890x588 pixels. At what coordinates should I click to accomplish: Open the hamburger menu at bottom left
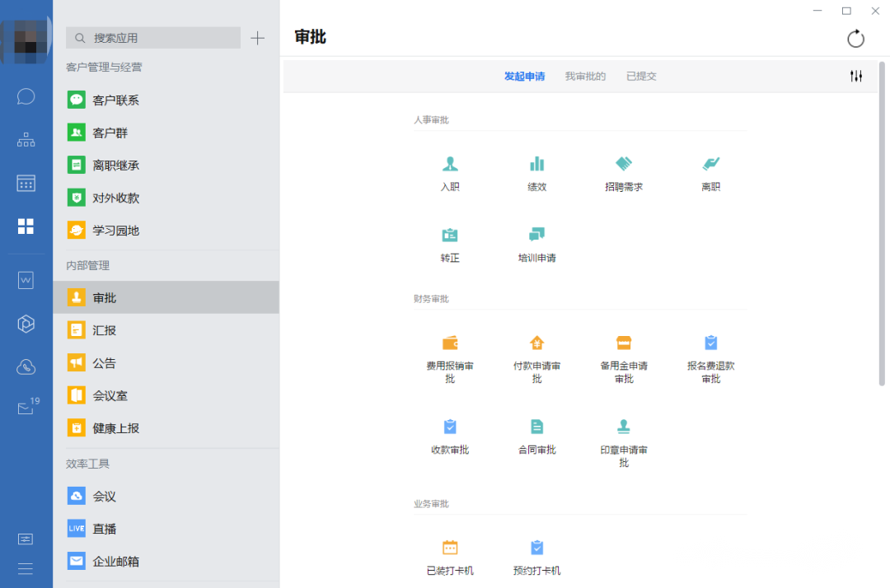click(26, 569)
